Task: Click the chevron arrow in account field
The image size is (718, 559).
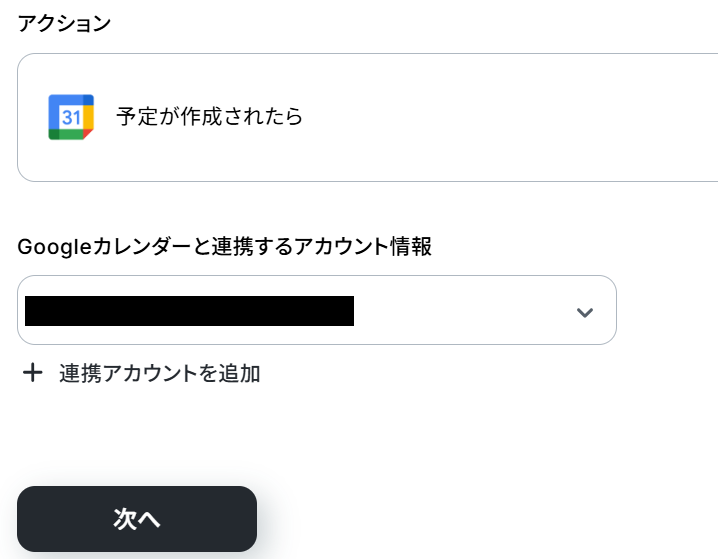Action: click(585, 312)
